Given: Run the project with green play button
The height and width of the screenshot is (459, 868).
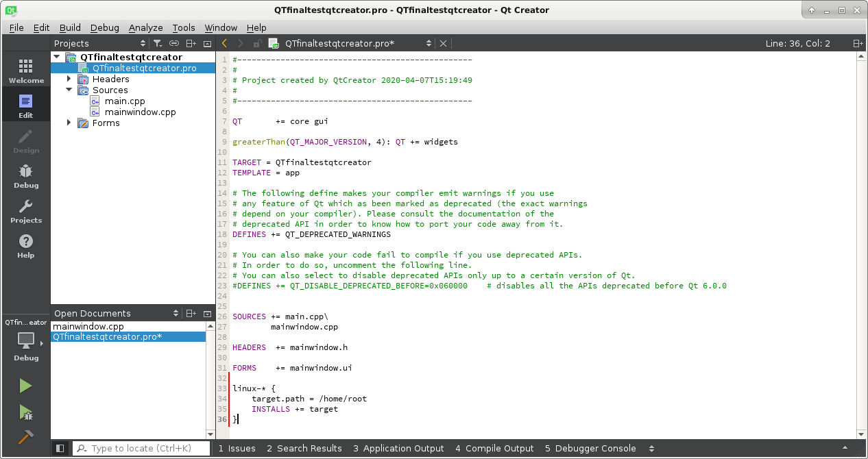Looking at the screenshot, I should (x=25, y=386).
